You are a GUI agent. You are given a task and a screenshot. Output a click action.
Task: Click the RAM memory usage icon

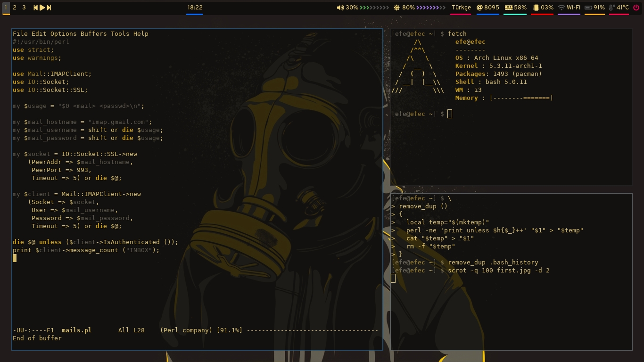click(509, 8)
